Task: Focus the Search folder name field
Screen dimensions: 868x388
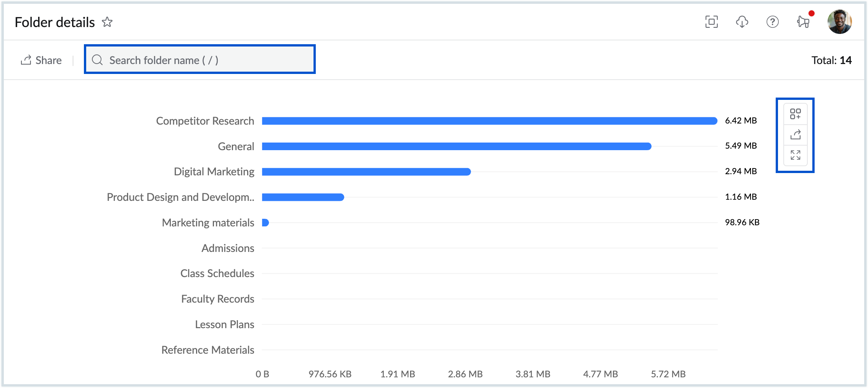Action: pos(206,60)
